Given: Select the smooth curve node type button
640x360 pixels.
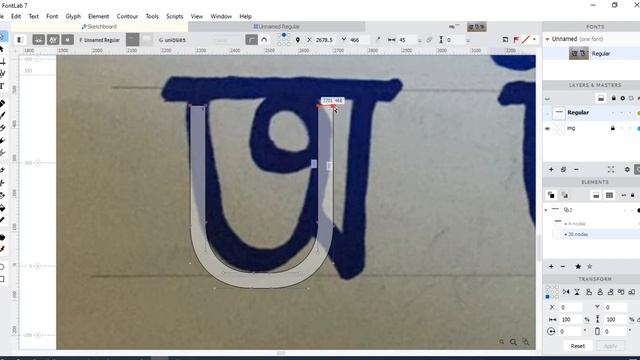Looking at the screenshot, I should 264,40.
